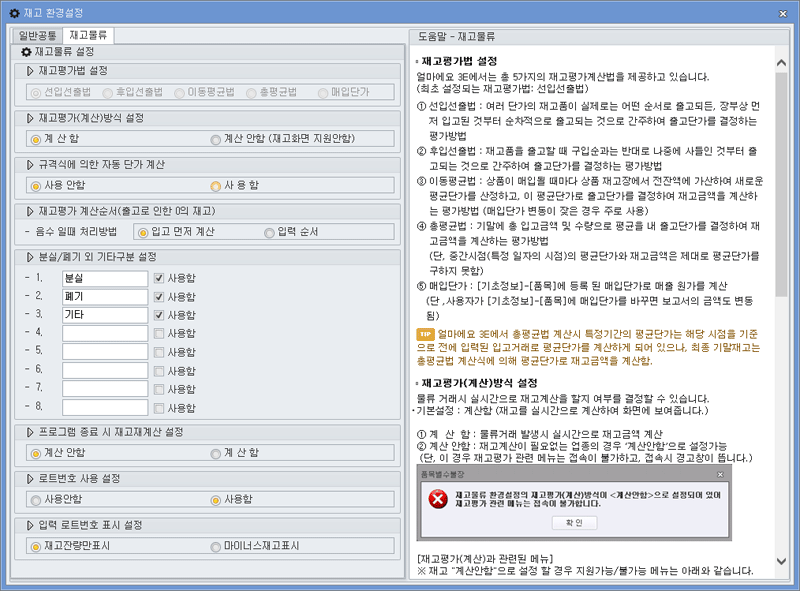Image resolution: width=800 pixels, height=591 pixels.
Task: Uncheck 사용함 next to 폐기
Action: (x=158, y=296)
